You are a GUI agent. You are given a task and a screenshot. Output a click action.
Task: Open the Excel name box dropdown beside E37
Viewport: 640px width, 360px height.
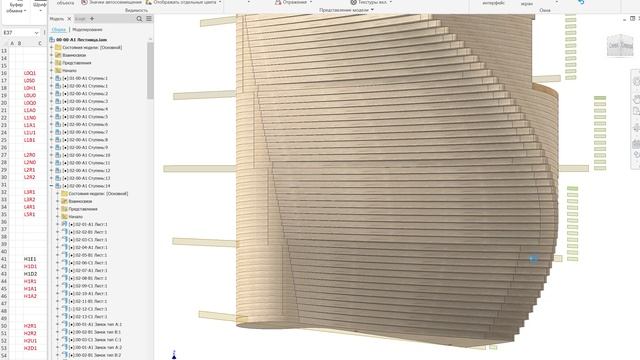coord(36,32)
